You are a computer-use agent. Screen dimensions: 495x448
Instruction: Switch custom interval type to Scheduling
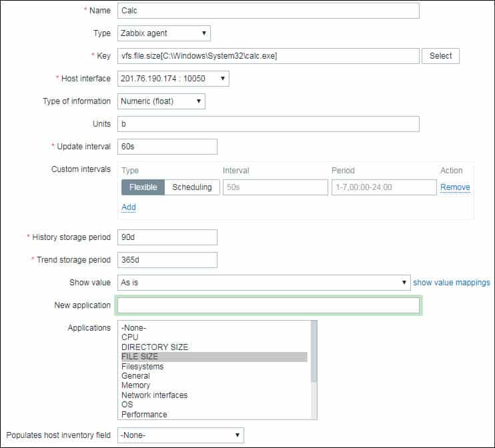click(192, 187)
